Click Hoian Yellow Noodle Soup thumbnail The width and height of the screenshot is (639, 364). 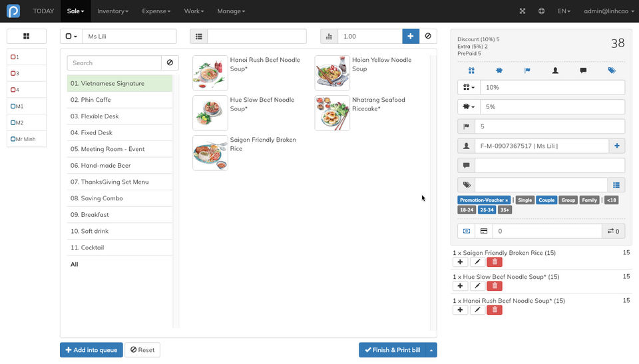coord(332,73)
